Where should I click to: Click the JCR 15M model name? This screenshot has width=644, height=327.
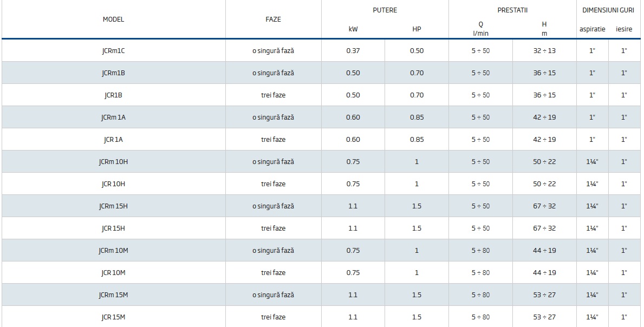(113, 317)
